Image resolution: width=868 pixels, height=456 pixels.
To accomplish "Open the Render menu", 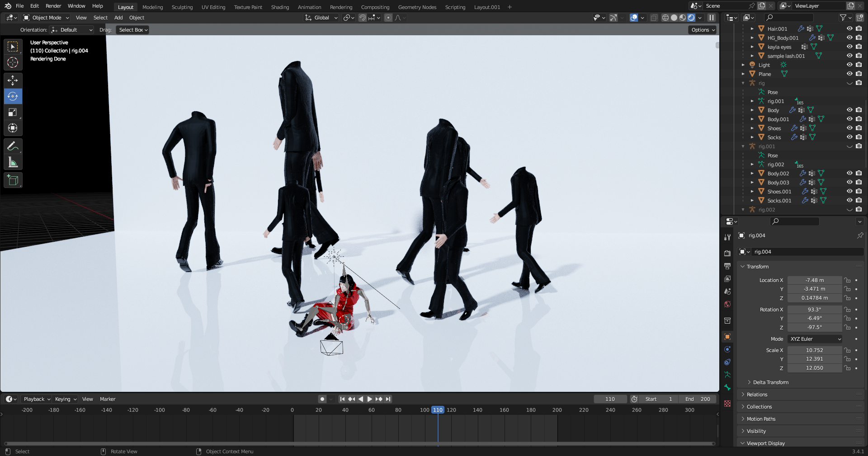I will [x=53, y=6].
